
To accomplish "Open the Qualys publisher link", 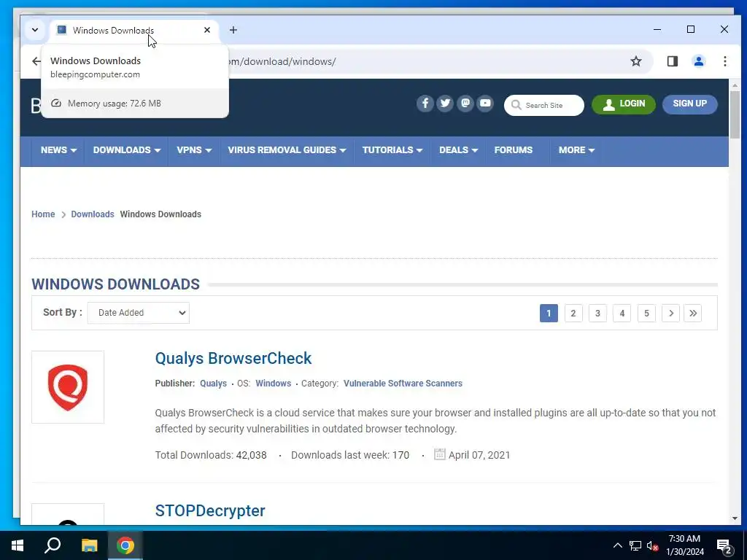I will [214, 384].
